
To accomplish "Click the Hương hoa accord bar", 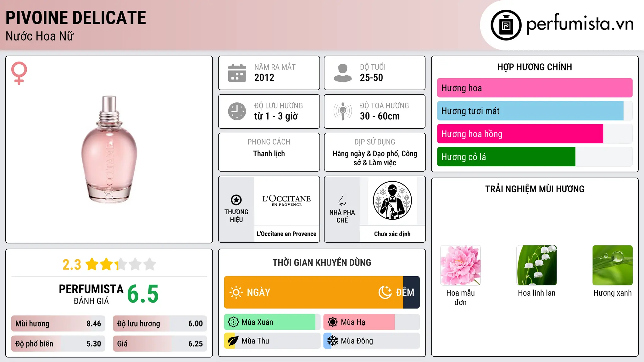I will (x=535, y=88).
